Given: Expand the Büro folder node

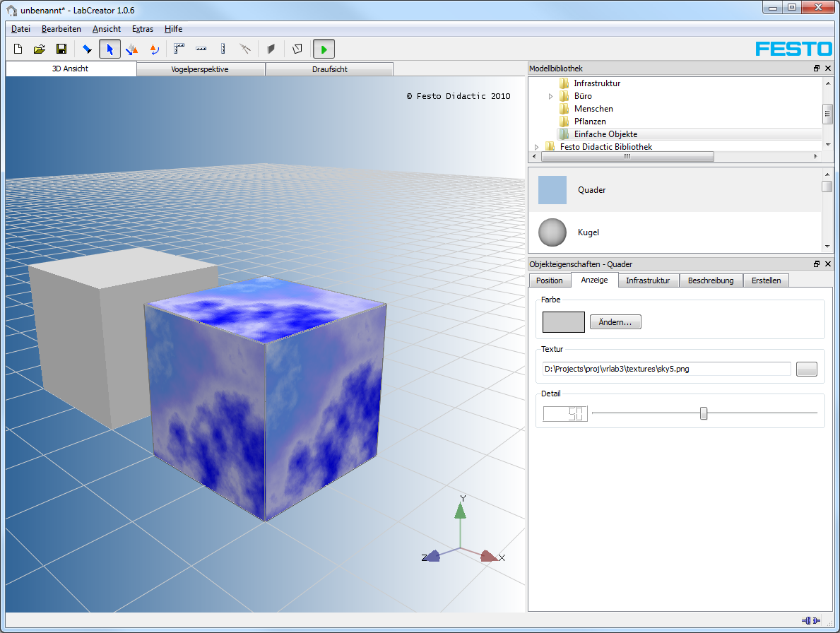Looking at the screenshot, I should tap(550, 96).
